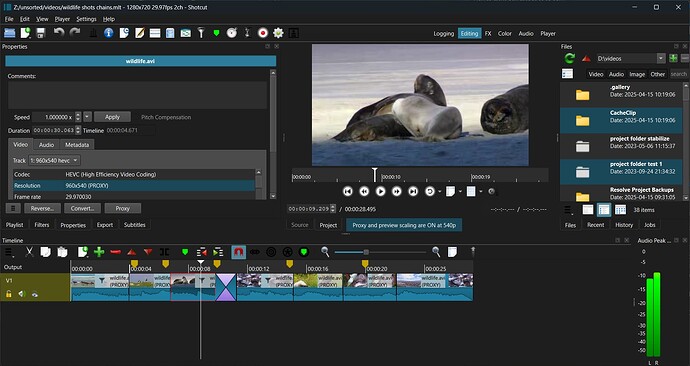Click the Save floppy disk icon

[x=41, y=33]
